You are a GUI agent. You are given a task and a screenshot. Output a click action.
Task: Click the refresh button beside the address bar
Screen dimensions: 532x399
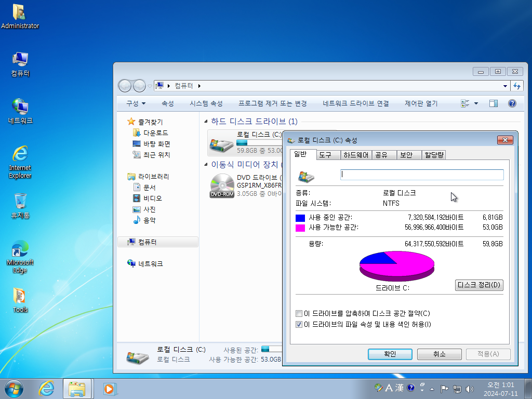click(517, 86)
